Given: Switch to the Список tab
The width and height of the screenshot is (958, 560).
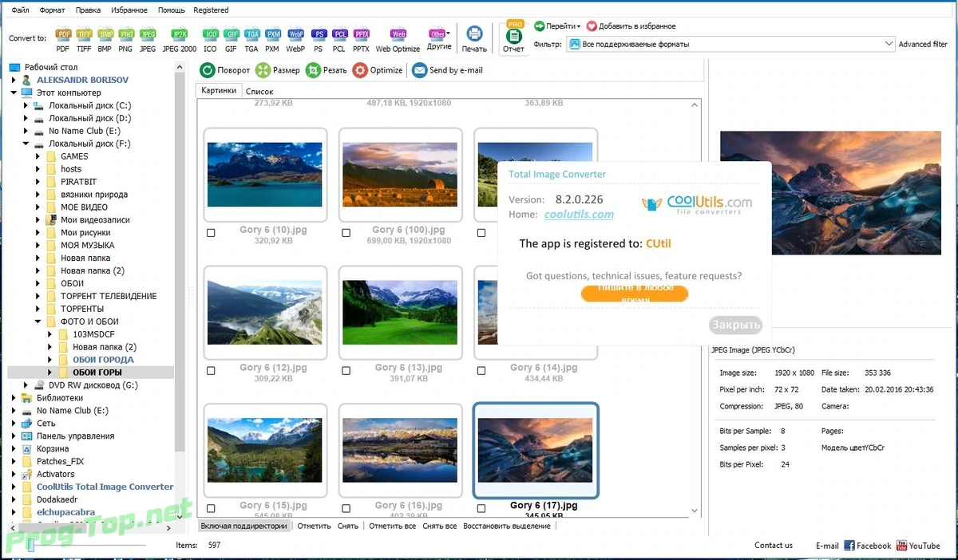Looking at the screenshot, I should [259, 92].
